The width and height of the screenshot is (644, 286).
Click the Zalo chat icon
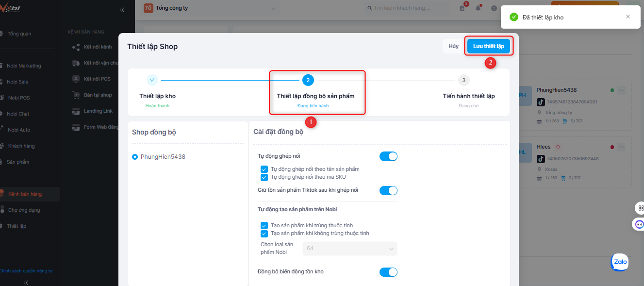[620, 262]
